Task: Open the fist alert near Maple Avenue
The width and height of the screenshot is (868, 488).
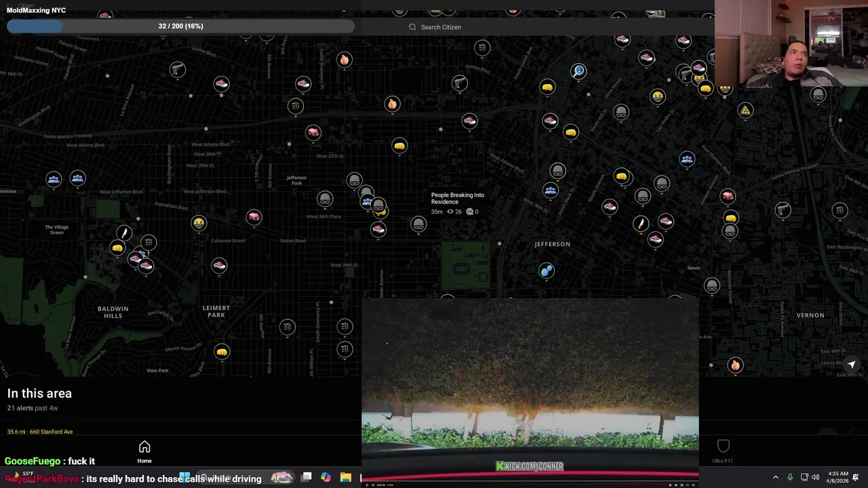Action: click(x=622, y=177)
